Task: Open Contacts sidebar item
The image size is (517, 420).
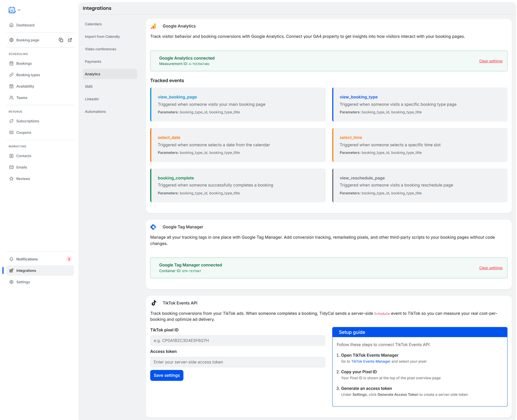Action: click(40, 156)
